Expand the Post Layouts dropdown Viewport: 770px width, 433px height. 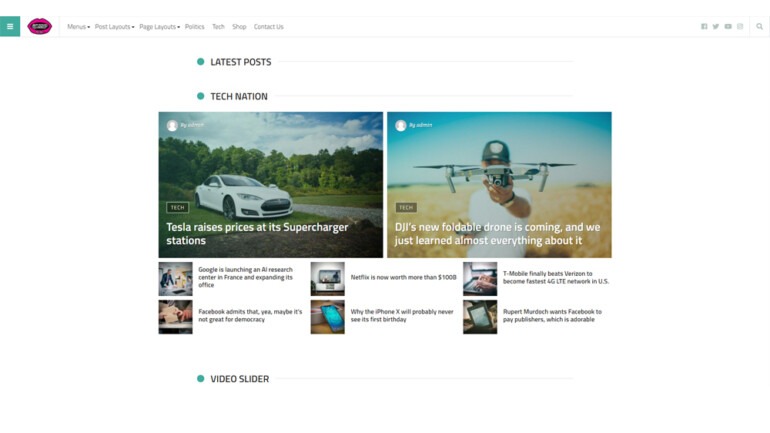pos(114,27)
